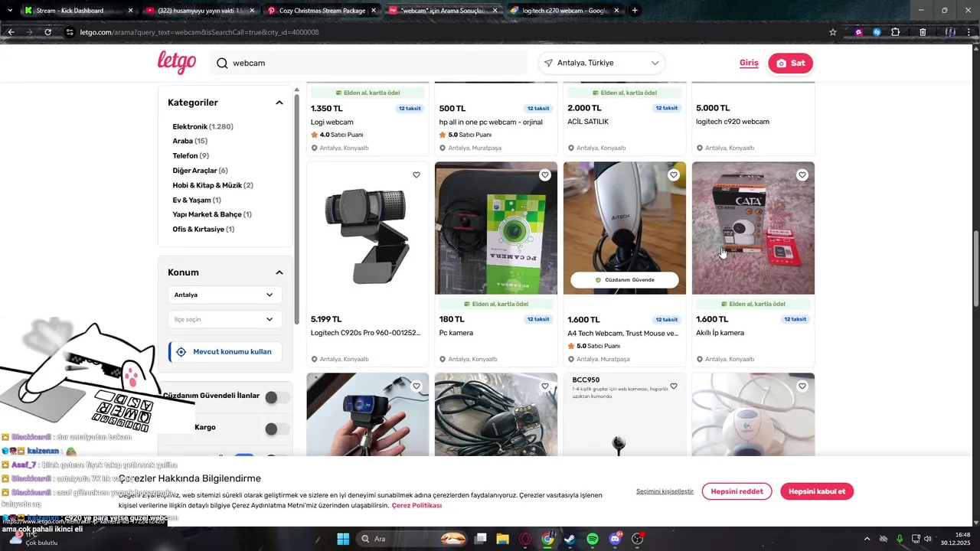Click the Chrome icon in taskbar
The image size is (980, 551).
click(x=547, y=539)
